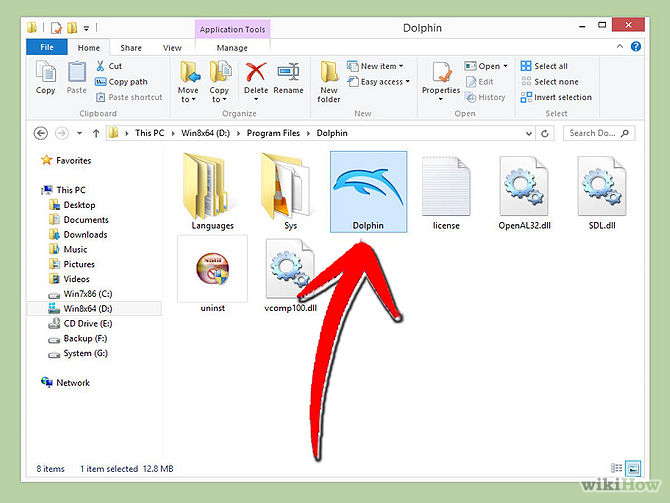
Task: Click This PC in the address bar
Action: tap(150, 133)
